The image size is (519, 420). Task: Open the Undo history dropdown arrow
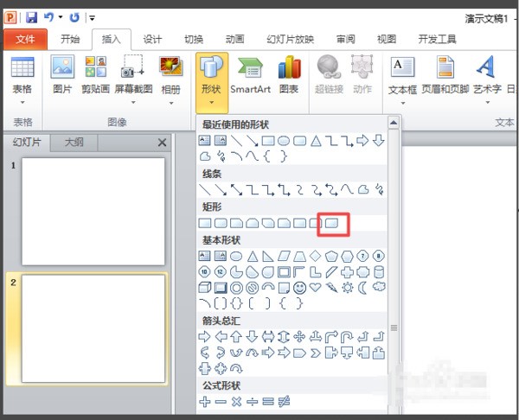click(x=61, y=17)
